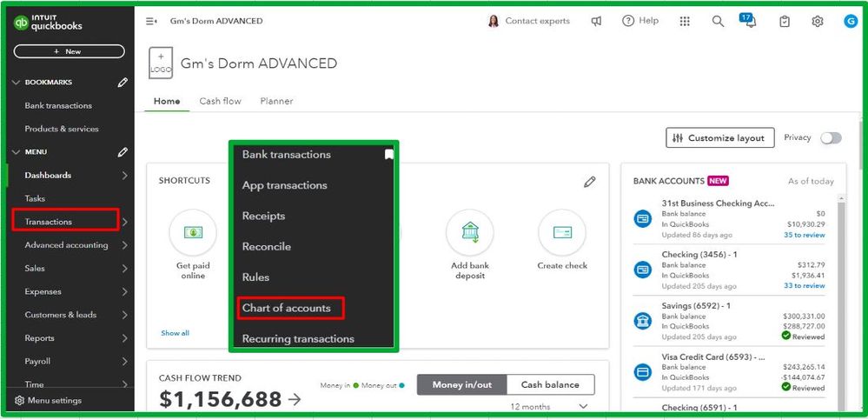Viewport: 868px width, 420px height.
Task: Open the settings gear icon in header
Action: click(x=818, y=21)
